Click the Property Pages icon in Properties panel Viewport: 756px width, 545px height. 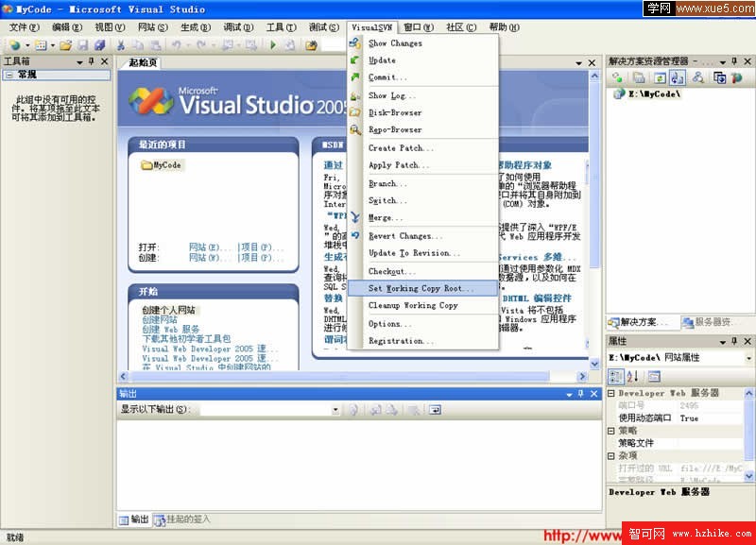[653, 376]
